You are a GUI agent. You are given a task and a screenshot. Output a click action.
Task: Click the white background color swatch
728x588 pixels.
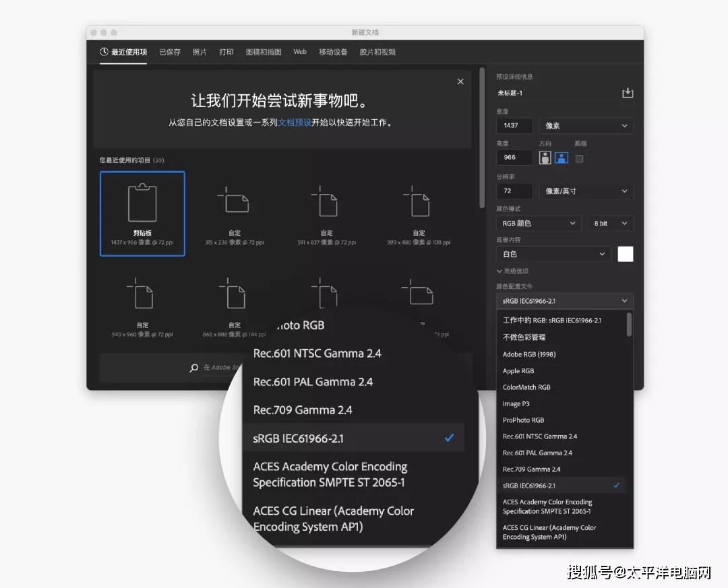coord(626,254)
